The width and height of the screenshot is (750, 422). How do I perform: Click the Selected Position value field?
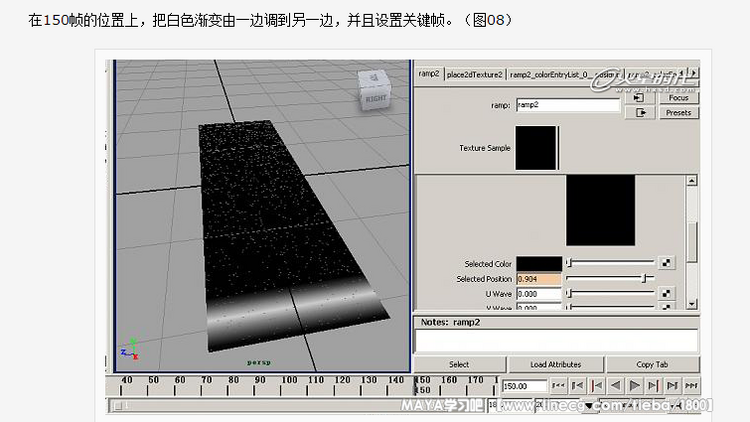539,279
